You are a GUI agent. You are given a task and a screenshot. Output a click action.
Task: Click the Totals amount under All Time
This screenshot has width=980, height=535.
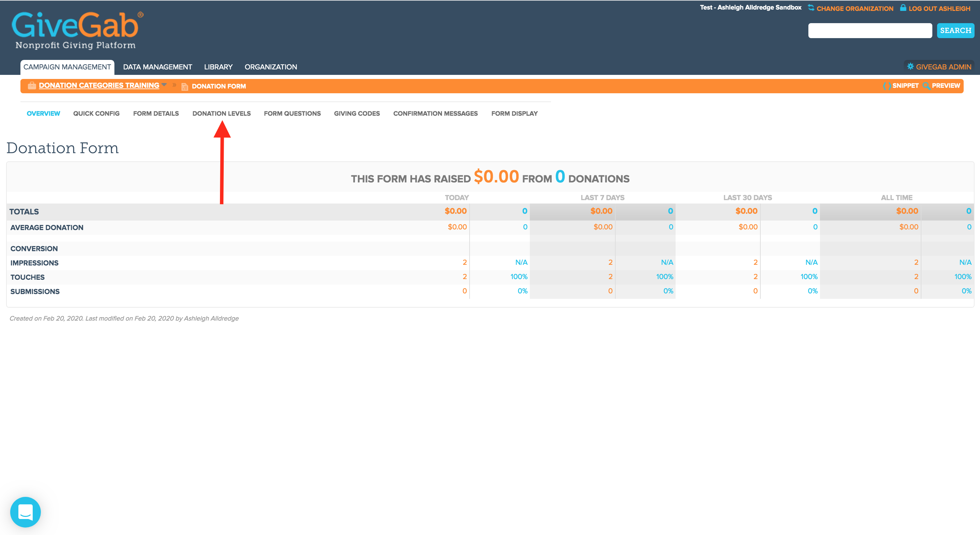point(907,211)
